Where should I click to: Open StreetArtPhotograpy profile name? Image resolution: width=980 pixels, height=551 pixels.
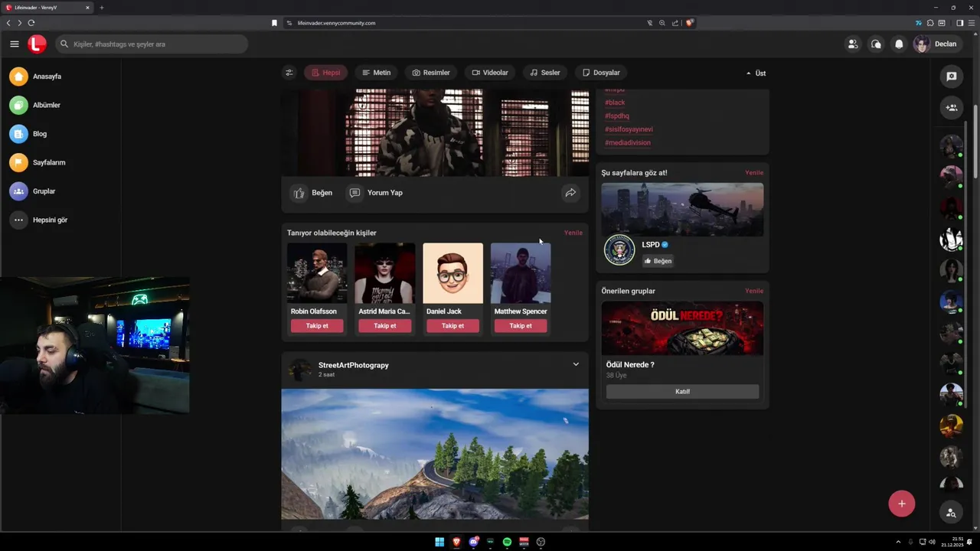pyautogui.click(x=354, y=365)
